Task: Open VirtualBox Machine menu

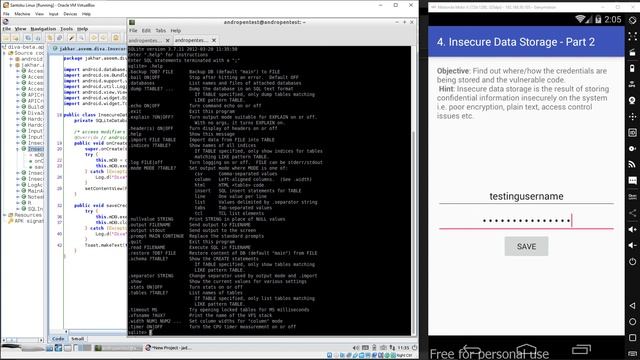Action: [22, 14]
